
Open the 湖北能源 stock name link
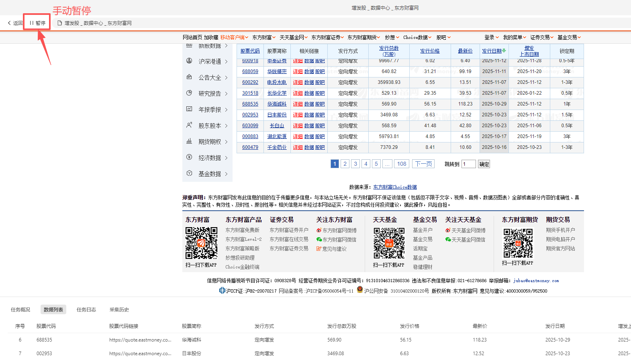coord(277,136)
